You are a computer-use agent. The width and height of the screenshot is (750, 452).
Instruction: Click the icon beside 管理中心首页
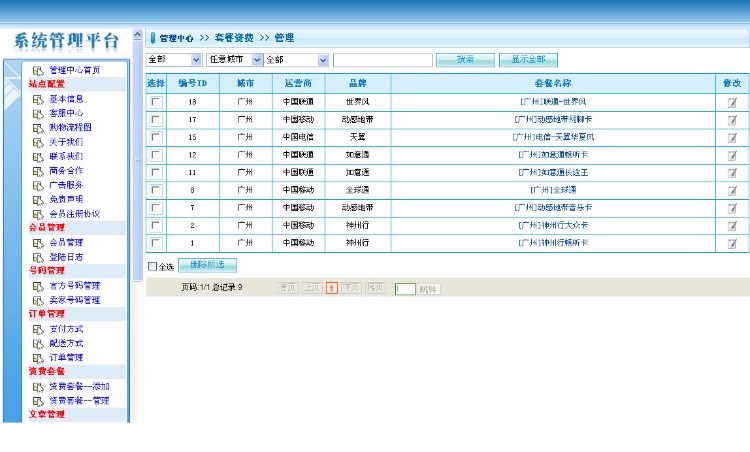click(38, 71)
